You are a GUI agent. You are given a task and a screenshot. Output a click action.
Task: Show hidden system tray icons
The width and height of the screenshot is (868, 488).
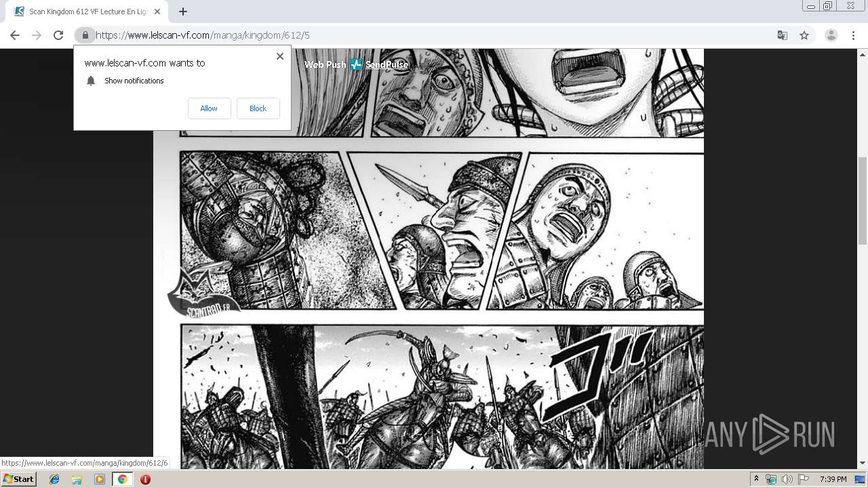click(756, 479)
